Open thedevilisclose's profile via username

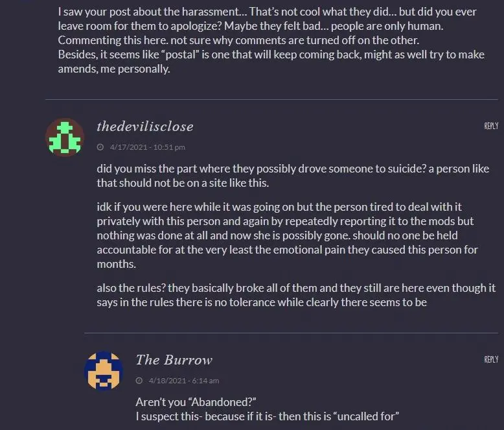point(144,126)
